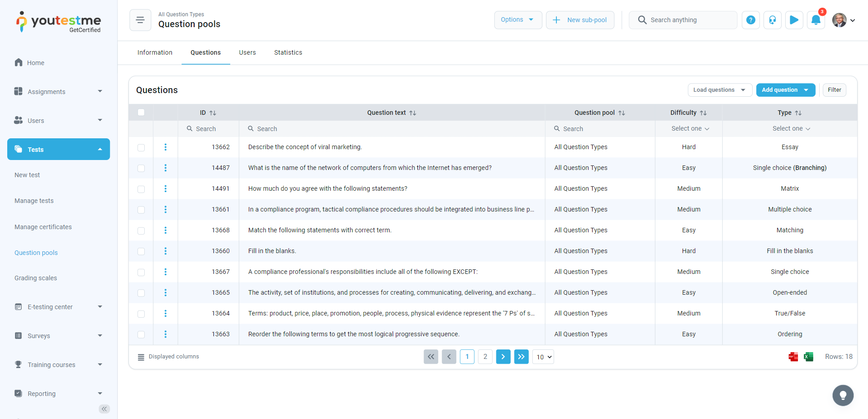Open the Load questions dropdown
Image resolution: width=868 pixels, height=419 pixels.
719,90
